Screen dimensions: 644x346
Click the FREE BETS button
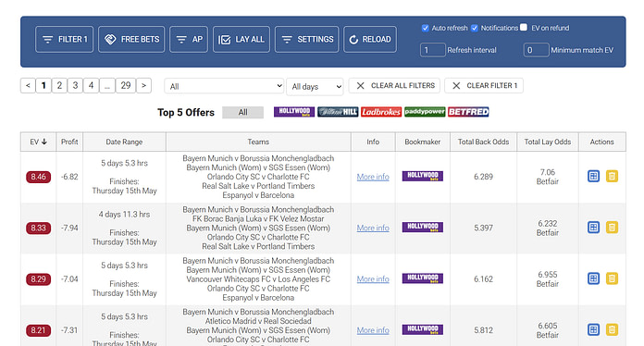click(x=131, y=40)
